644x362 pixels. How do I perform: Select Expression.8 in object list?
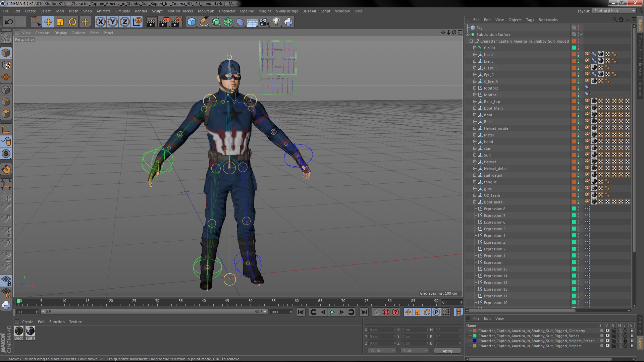point(494,209)
